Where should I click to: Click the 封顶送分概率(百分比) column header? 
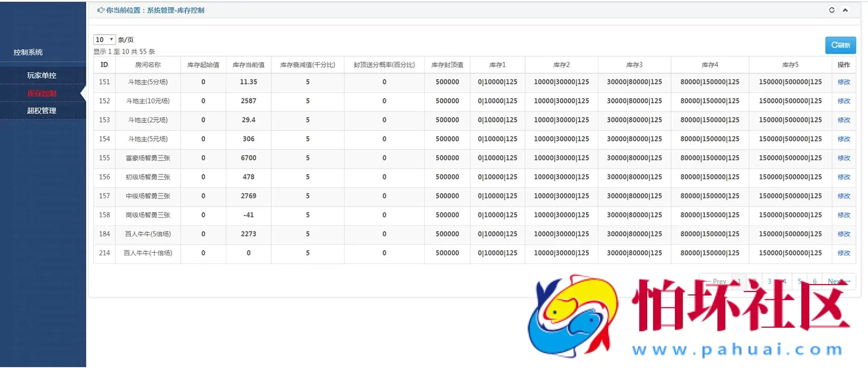[x=384, y=64]
